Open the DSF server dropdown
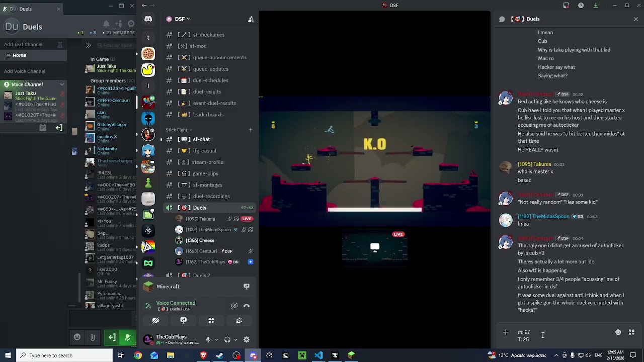 (x=182, y=19)
